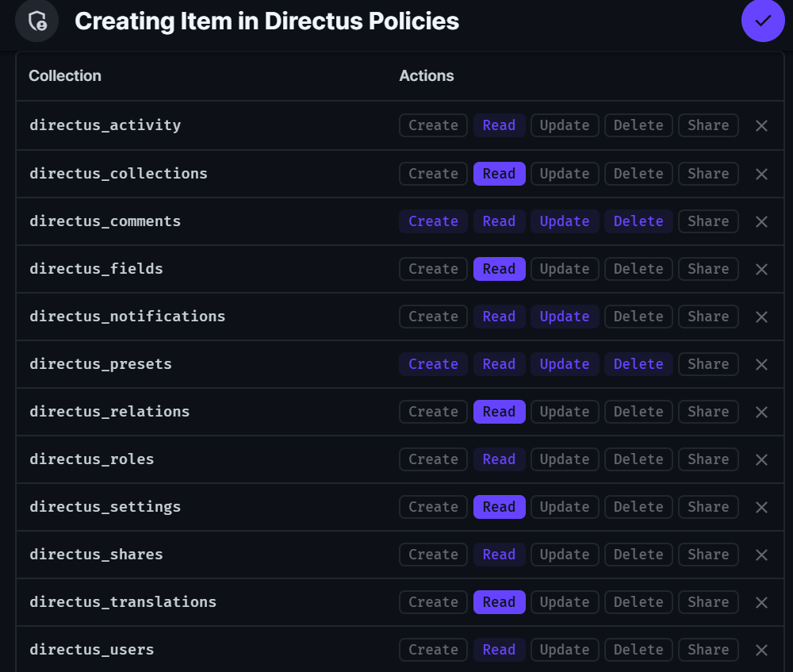This screenshot has height=672, width=793.
Task: Click X icon on directus_presets row
Action: point(761,364)
